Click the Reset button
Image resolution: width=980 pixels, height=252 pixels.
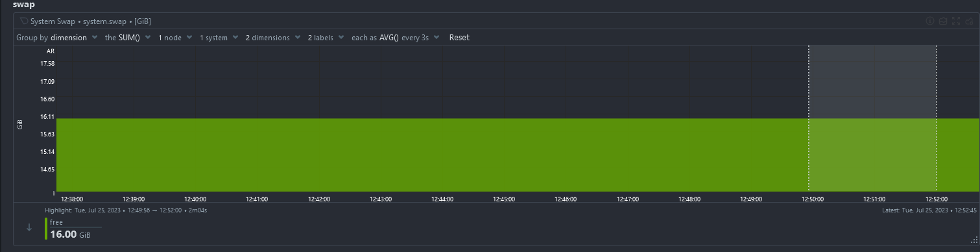(459, 38)
